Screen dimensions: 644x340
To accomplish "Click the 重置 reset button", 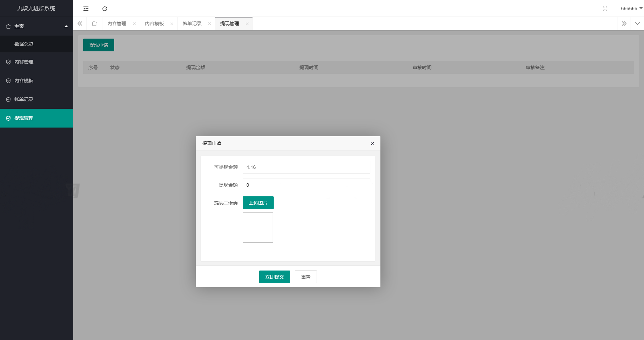I will coord(306,277).
